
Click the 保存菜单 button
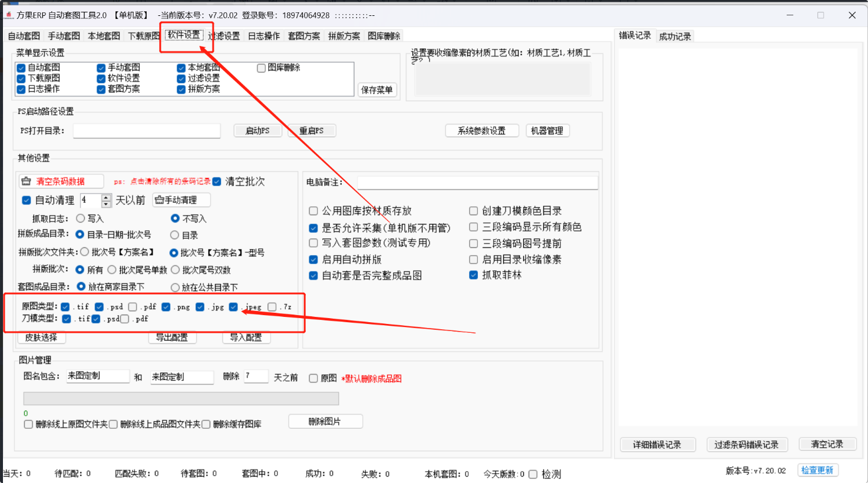coord(377,90)
